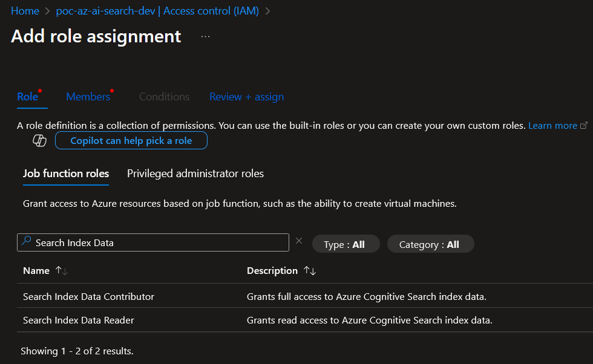Screen dimensions: 593x364
Task: Click the Name column header
Action: pyautogui.click(x=36, y=271)
